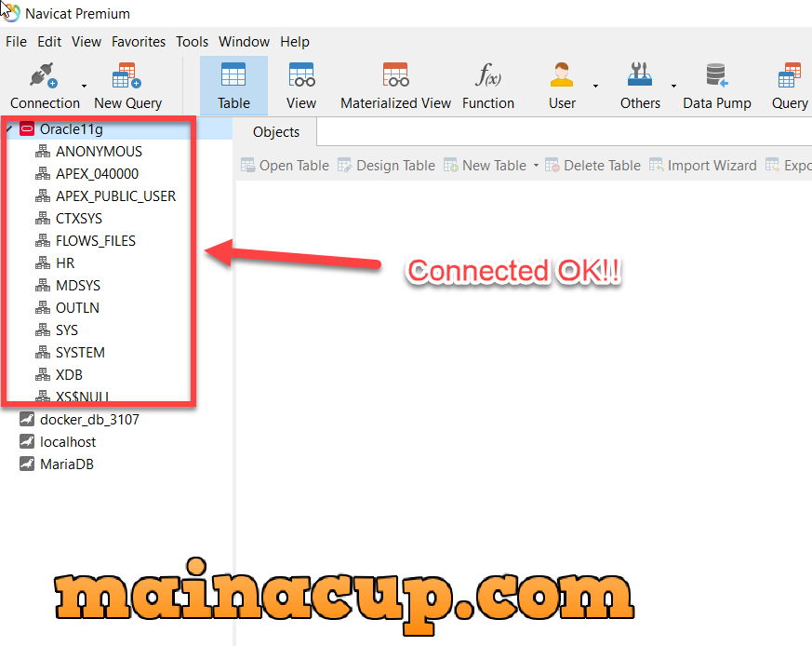Click the ANONYMOUS schema icon

click(x=43, y=152)
